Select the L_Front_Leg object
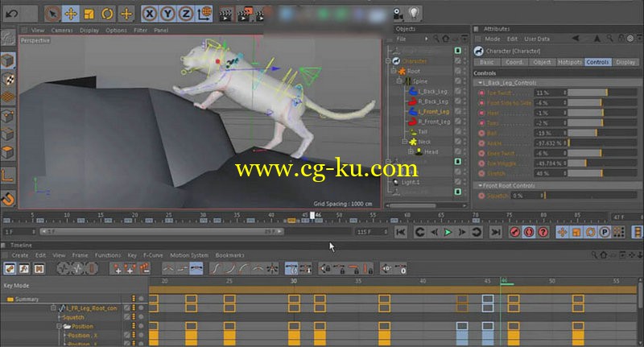644x347 pixels. tap(434, 112)
